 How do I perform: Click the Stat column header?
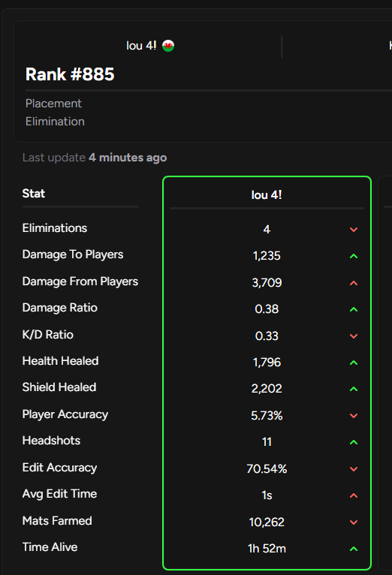tap(34, 193)
